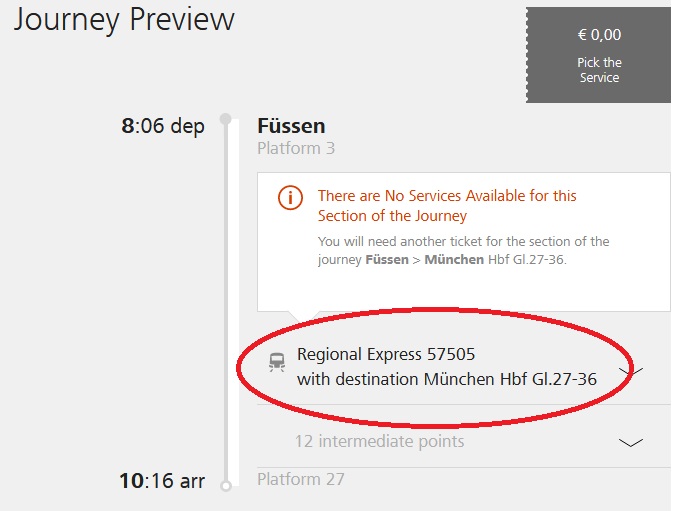Click the Platform 3 label

coord(296,148)
